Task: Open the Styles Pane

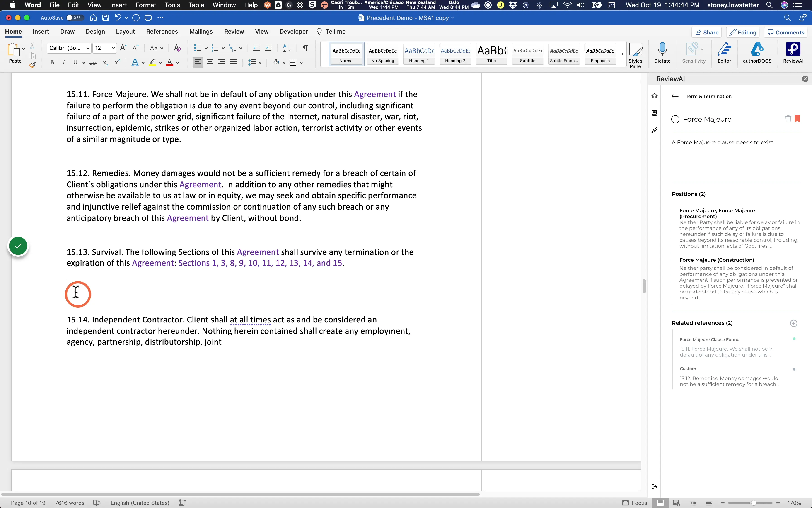Action: (635, 55)
